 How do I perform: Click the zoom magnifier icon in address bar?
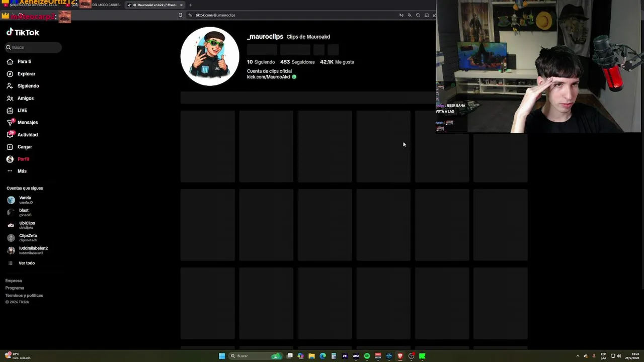pyautogui.click(x=418, y=15)
